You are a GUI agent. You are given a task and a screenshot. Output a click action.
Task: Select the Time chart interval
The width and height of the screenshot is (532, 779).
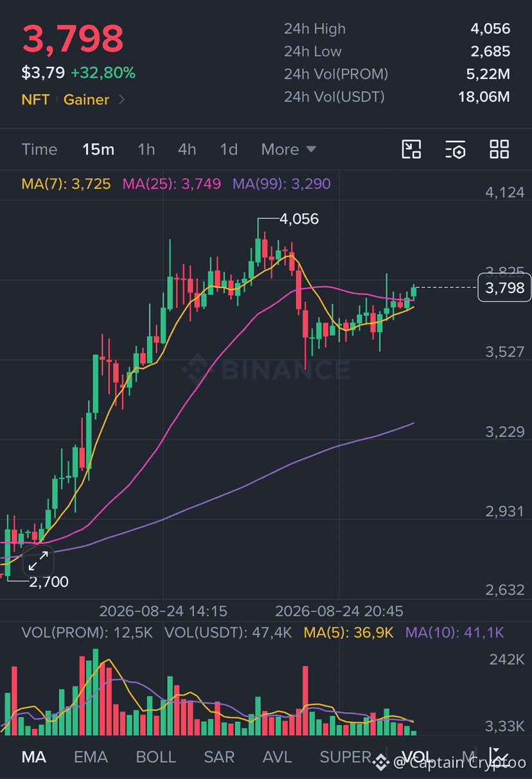point(39,149)
